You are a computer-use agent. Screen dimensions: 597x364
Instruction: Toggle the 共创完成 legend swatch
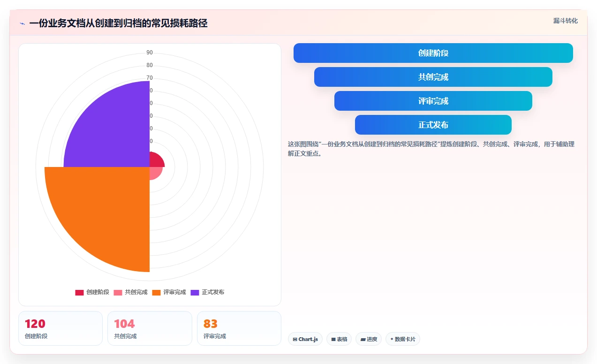[118, 292]
